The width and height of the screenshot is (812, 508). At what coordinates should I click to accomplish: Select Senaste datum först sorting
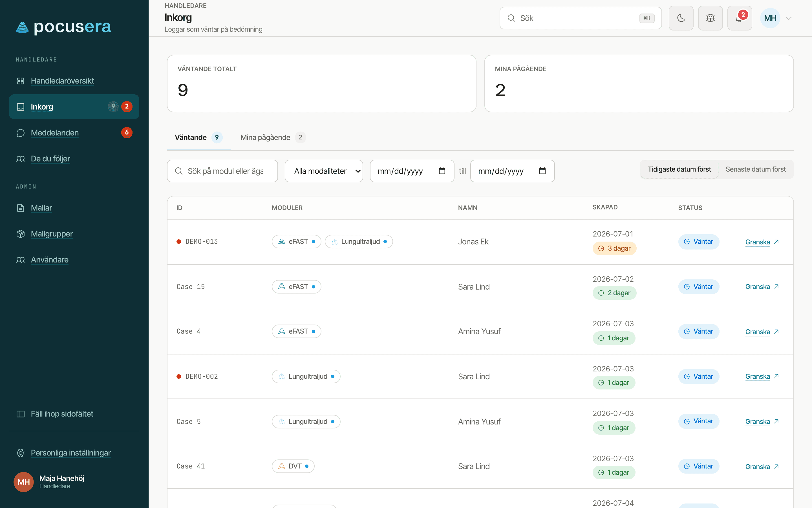756,169
